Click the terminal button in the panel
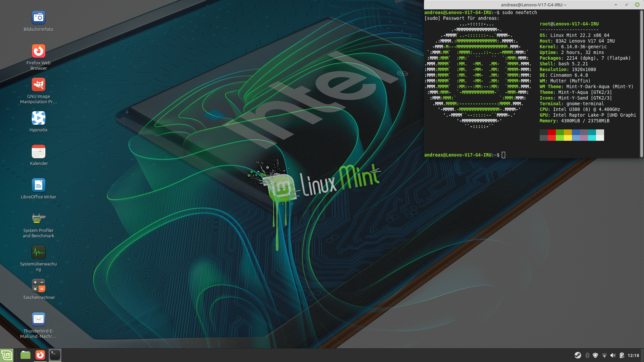 point(55,355)
